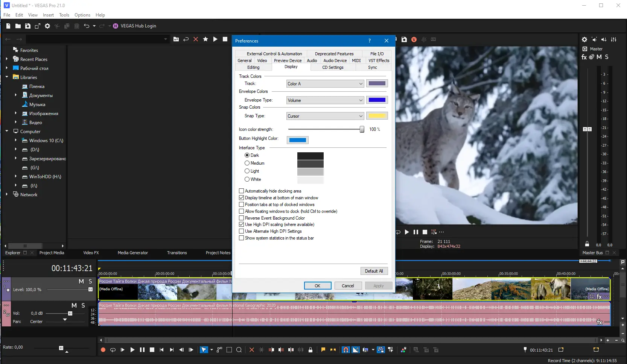Play the video preview window

pyautogui.click(x=407, y=232)
